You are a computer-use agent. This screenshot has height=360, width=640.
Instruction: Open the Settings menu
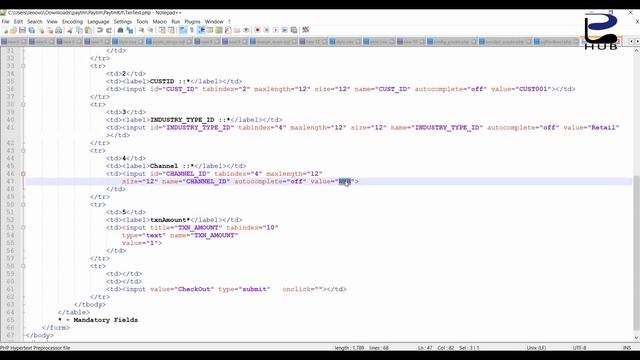(123, 21)
